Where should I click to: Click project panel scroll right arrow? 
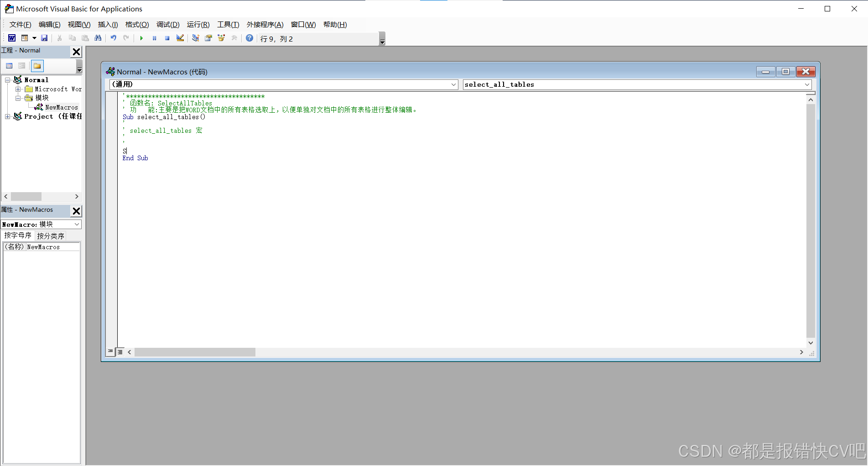77,196
